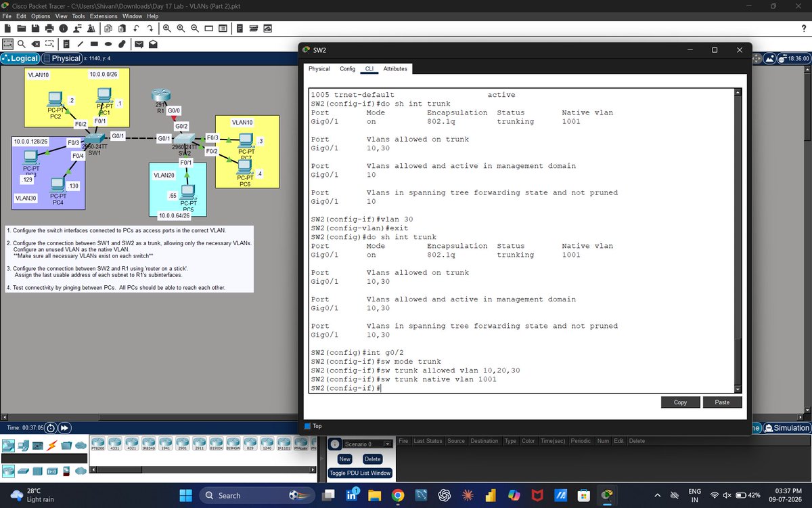
Task: Open Google Chrome from taskbar
Action: (397, 495)
